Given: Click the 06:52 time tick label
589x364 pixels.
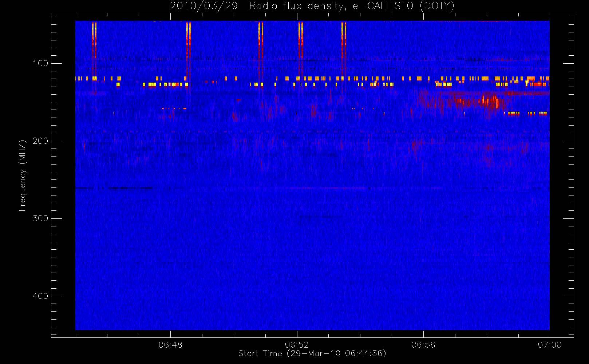Looking at the screenshot, I should pos(297,345).
